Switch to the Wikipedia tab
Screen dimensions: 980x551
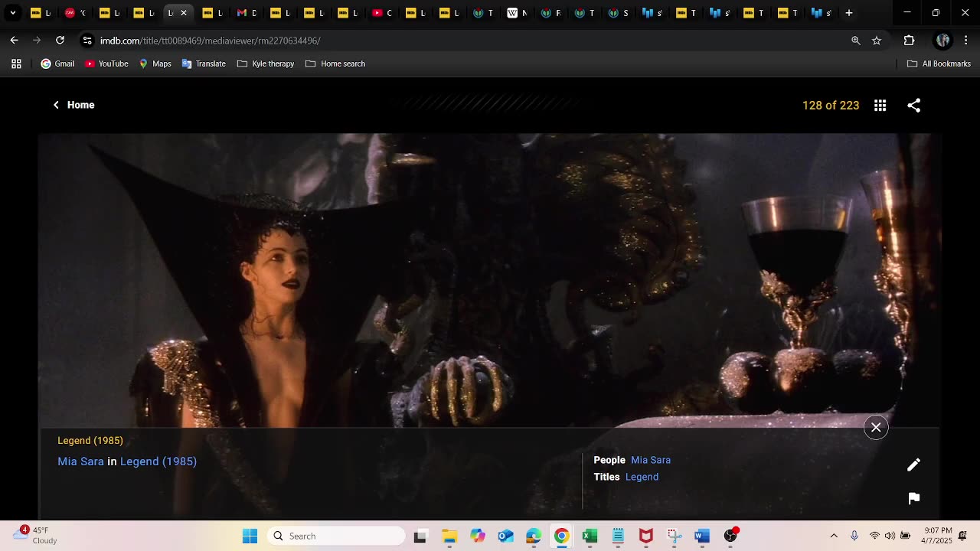[x=518, y=13]
